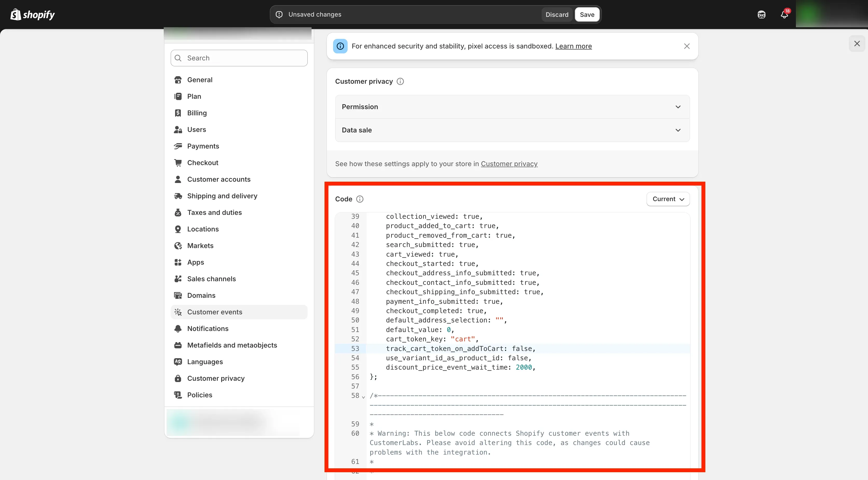This screenshot has height=480, width=868.
Task: Click the Sales channels icon
Action: [178, 279]
